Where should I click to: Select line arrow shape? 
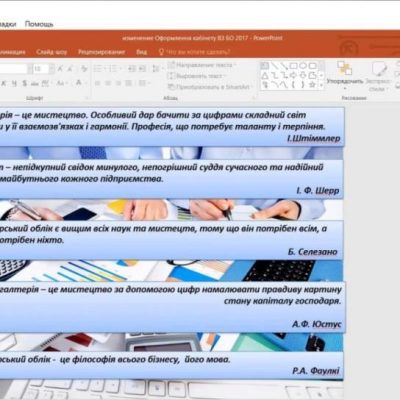[x=284, y=66]
